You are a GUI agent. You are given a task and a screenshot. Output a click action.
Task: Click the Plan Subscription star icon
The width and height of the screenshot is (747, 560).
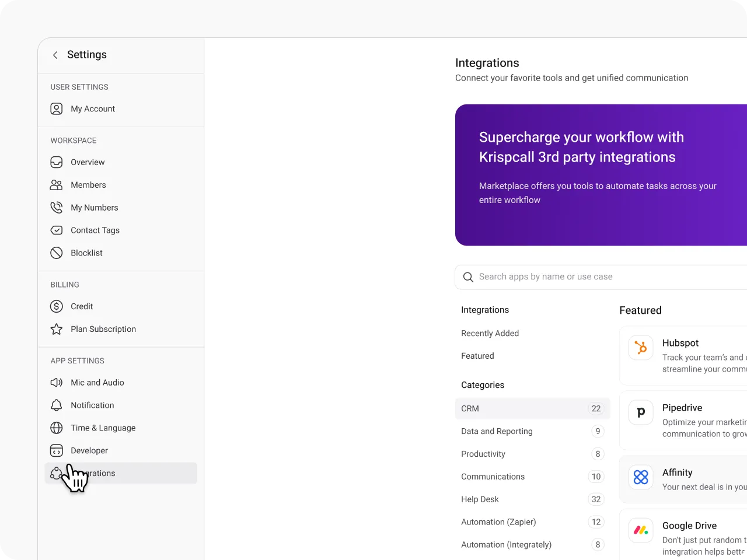pos(57,329)
